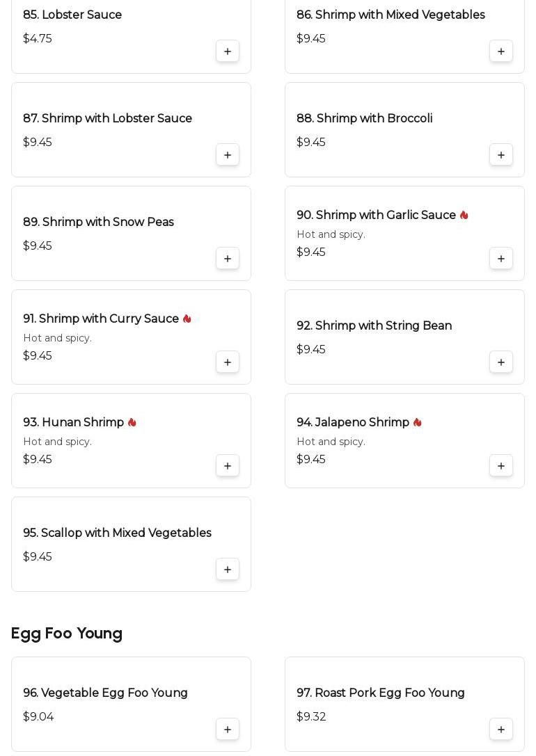Viewport: 536px width, 756px height.
Task: Add Shrimp with Curry Sauce plus icon
Action: (x=228, y=362)
